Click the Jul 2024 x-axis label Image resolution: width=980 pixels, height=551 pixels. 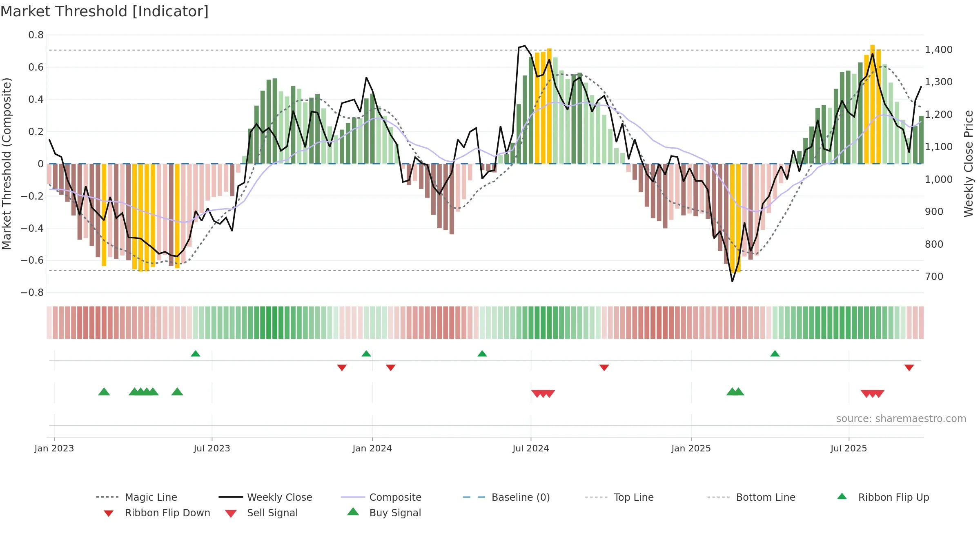(x=531, y=449)
